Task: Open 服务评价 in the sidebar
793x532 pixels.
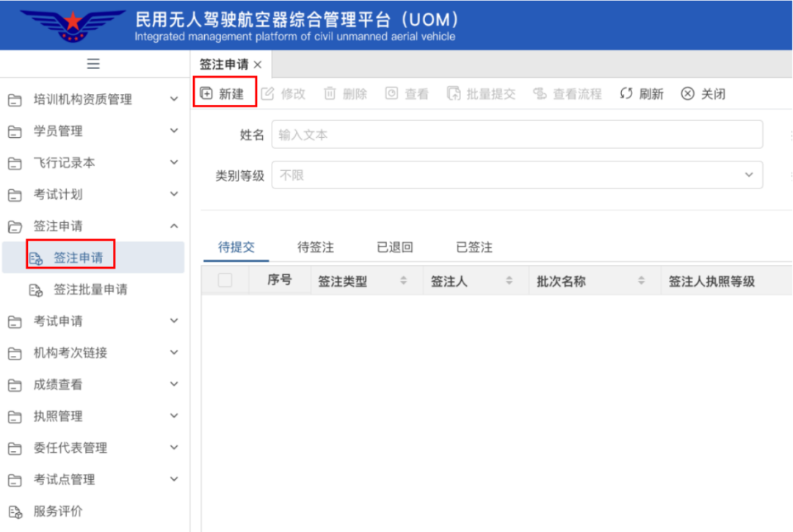Action: click(x=58, y=511)
